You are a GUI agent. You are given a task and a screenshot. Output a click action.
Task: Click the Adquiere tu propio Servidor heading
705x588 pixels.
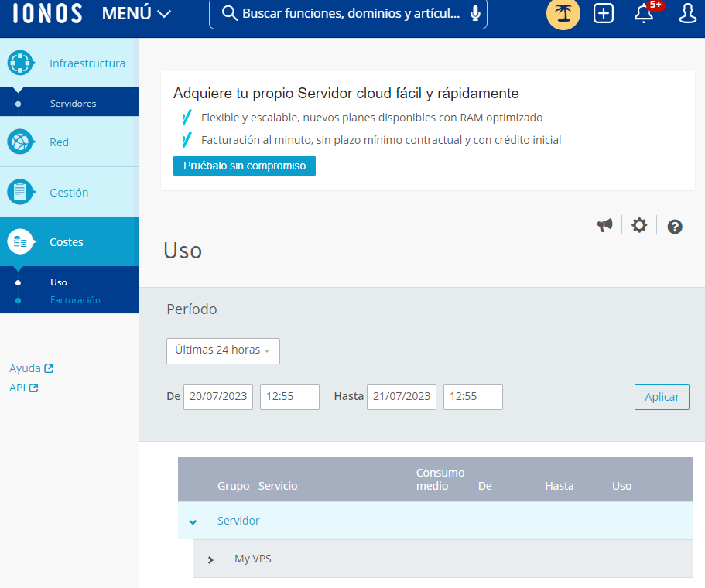(346, 94)
